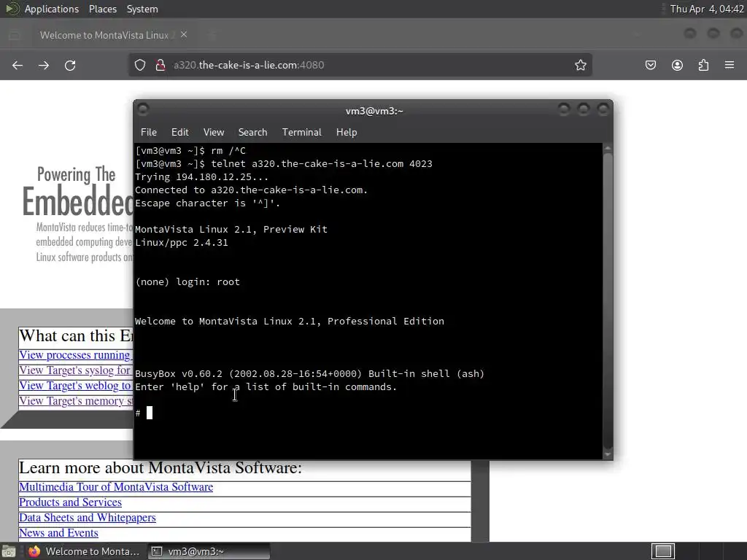Open Multimedia Tour of MontaVista Software link

(116, 486)
